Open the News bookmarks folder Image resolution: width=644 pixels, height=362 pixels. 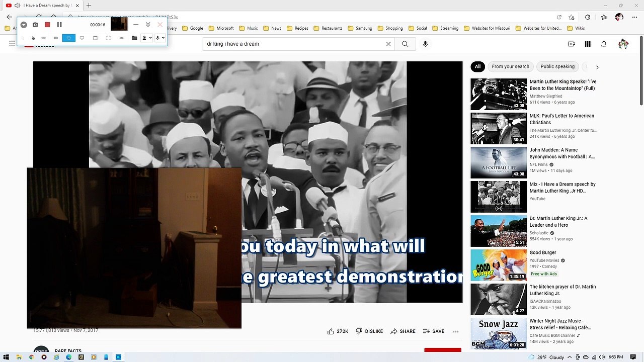(272, 28)
